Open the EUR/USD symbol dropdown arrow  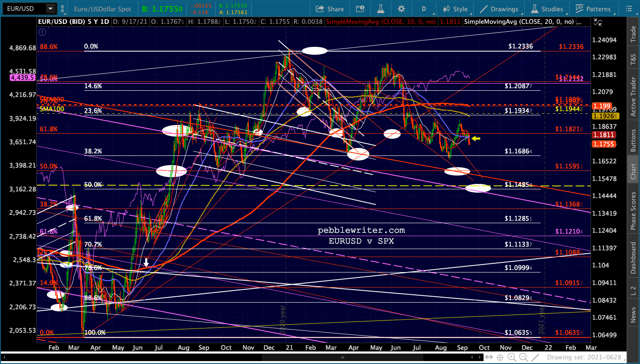click(50, 9)
